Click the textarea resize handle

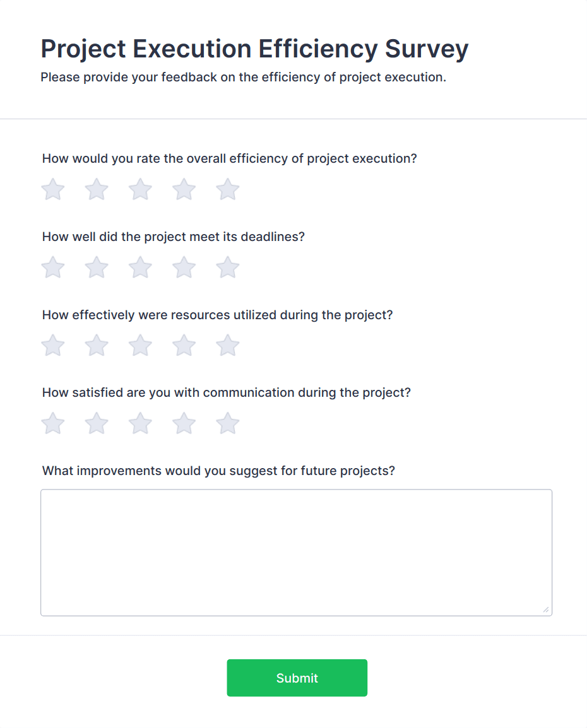pyautogui.click(x=545, y=609)
